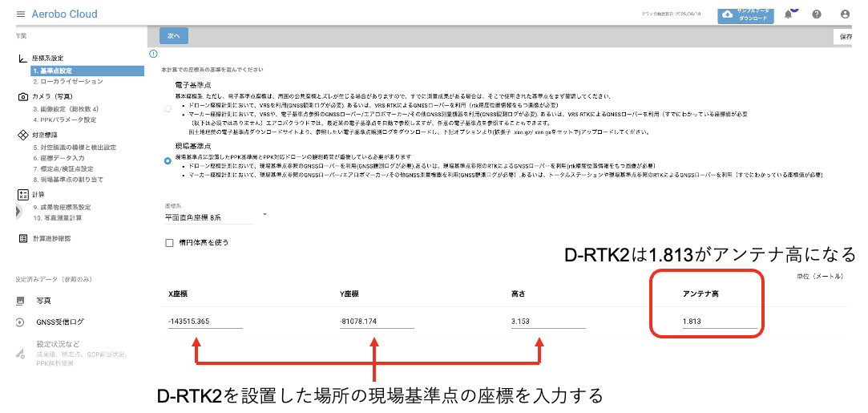This screenshot has width=868, height=413.
Task: Click the 電子基準点 option label
Action: (192, 85)
